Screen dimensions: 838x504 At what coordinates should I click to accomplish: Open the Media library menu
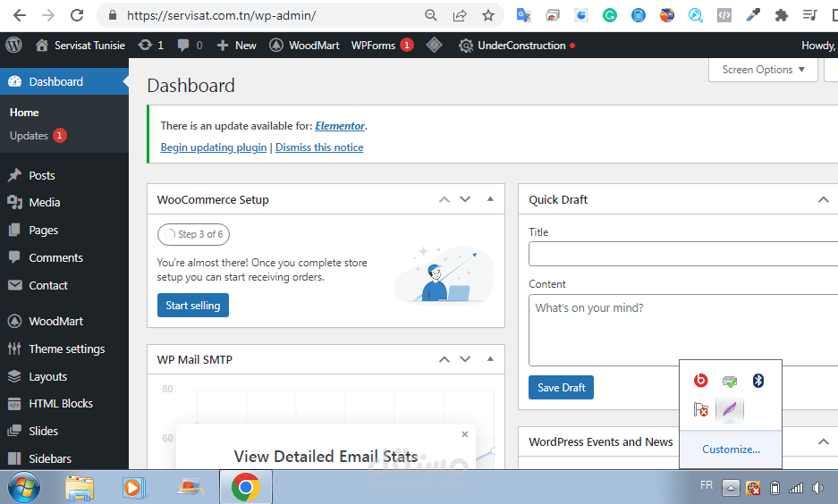point(45,202)
